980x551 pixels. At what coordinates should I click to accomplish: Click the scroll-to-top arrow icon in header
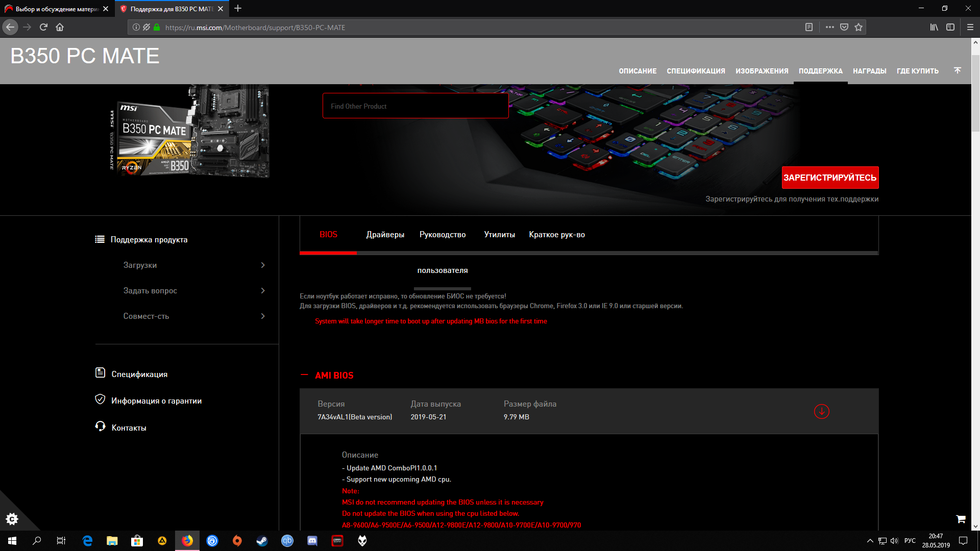click(958, 70)
